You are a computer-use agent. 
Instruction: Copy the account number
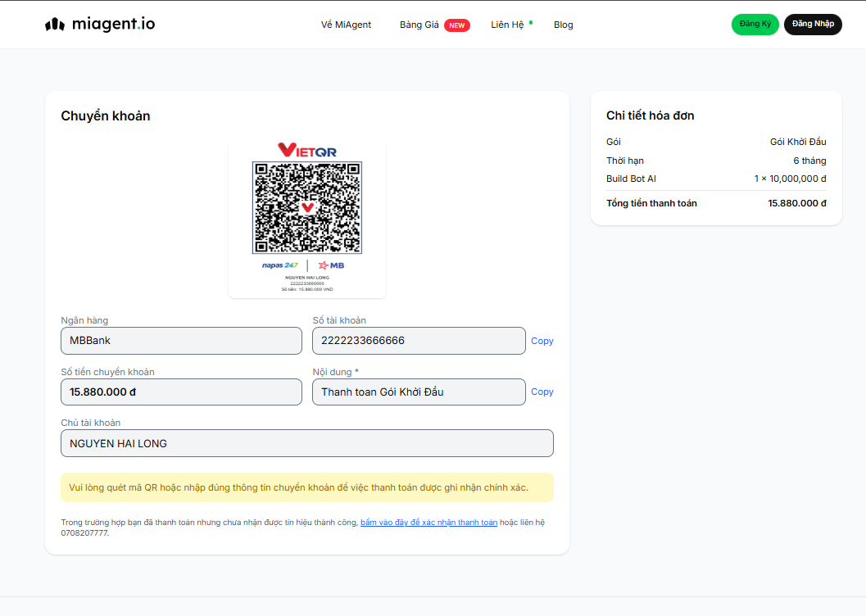542,341
